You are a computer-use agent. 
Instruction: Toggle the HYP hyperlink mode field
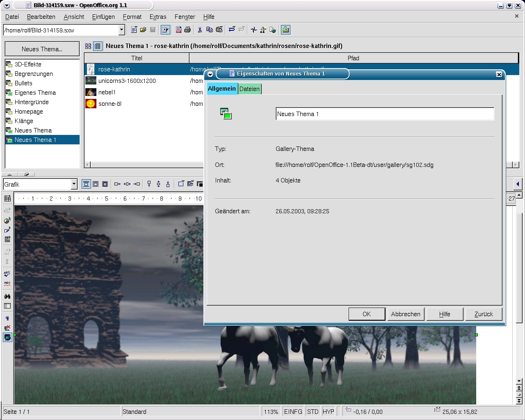pyautogui.click(x=328, y=411)
